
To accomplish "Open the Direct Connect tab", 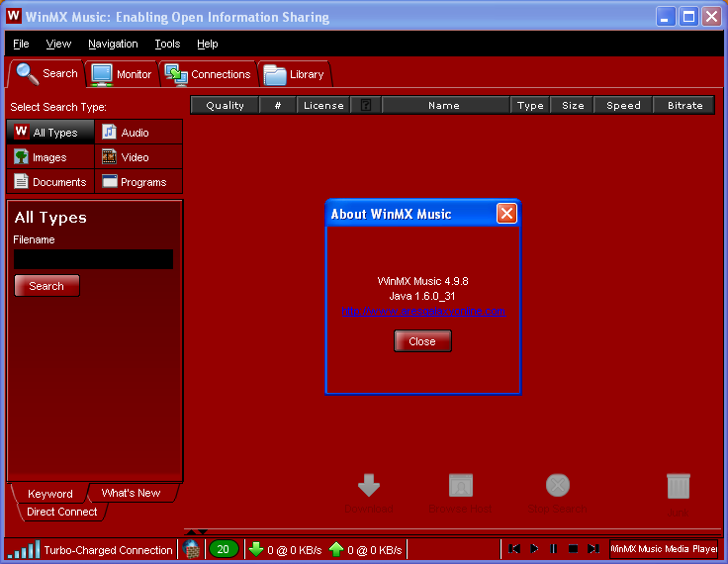I will tap(62, 512).
